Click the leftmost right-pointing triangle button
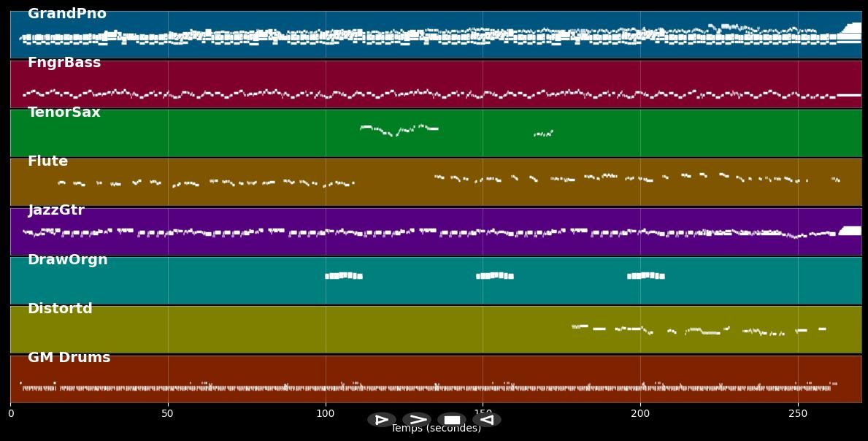This screenshot has height=441, width=868. [x=382, y=420]
